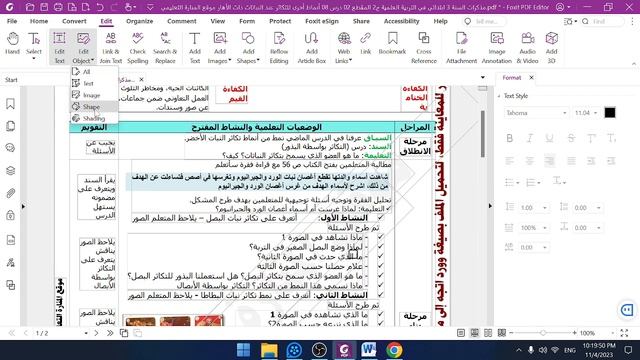Click Add Article Box
Image resolution: width=640 pixels, height=360 pixels.
click(311, 48)
